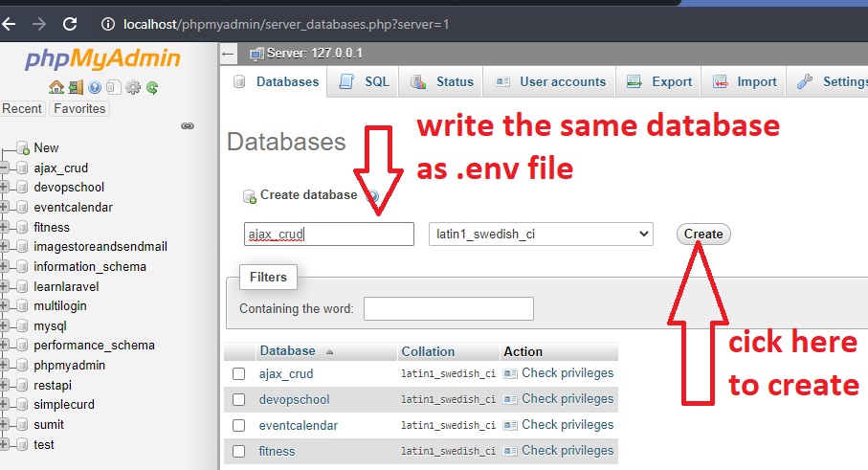Click the phpMyAdmin Home icon
Screen dimensions: 868x470
coord(56,87)
